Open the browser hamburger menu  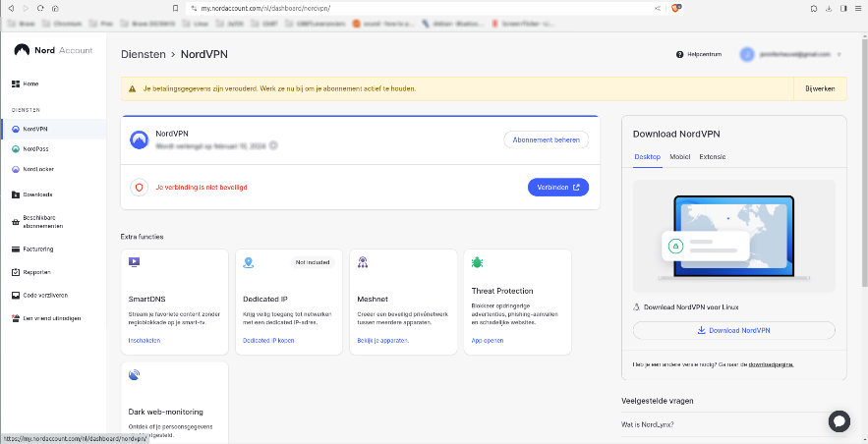[858, 8]
